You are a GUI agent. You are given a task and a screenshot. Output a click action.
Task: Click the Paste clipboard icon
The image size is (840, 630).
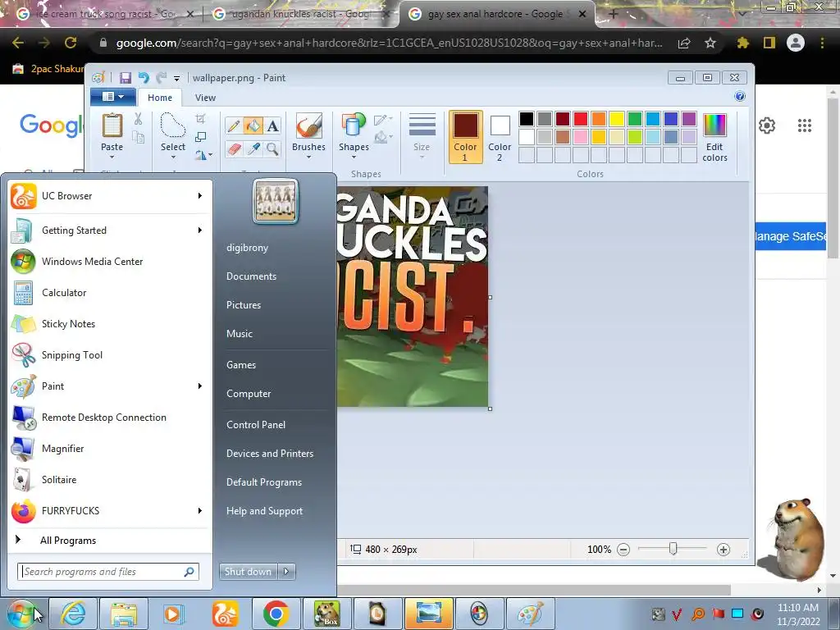pos(112,126)
